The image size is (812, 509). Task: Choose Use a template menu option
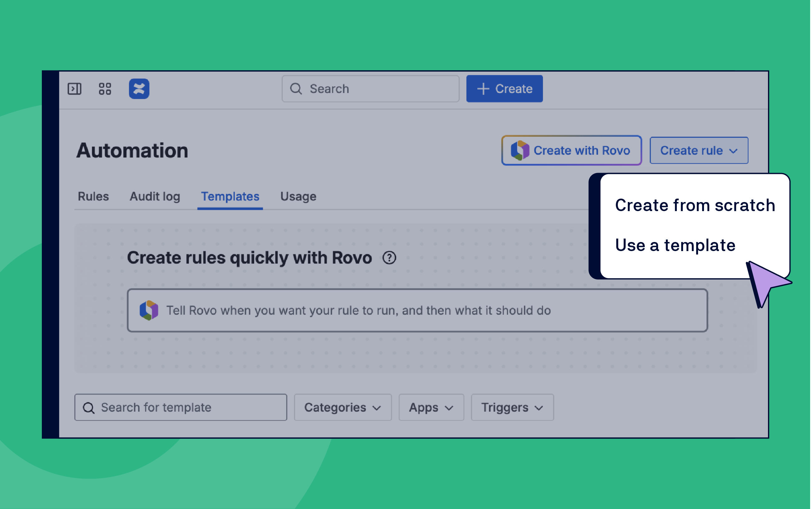[x=675, y=245]
